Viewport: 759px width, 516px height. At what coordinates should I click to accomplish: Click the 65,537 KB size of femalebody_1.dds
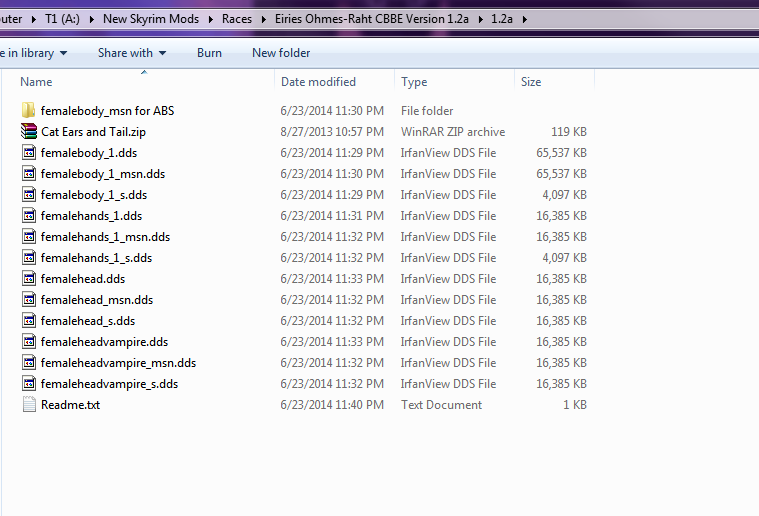coord(561,153)
